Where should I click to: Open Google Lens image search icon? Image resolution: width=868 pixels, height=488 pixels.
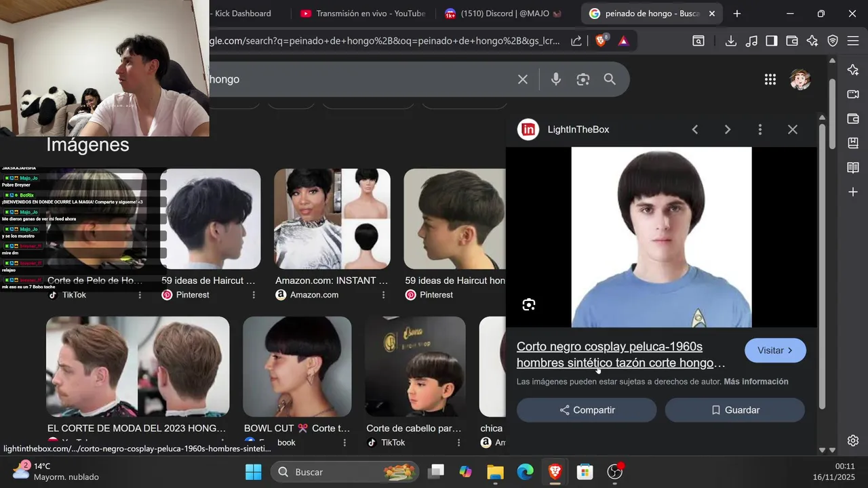(x=583, y=79)
